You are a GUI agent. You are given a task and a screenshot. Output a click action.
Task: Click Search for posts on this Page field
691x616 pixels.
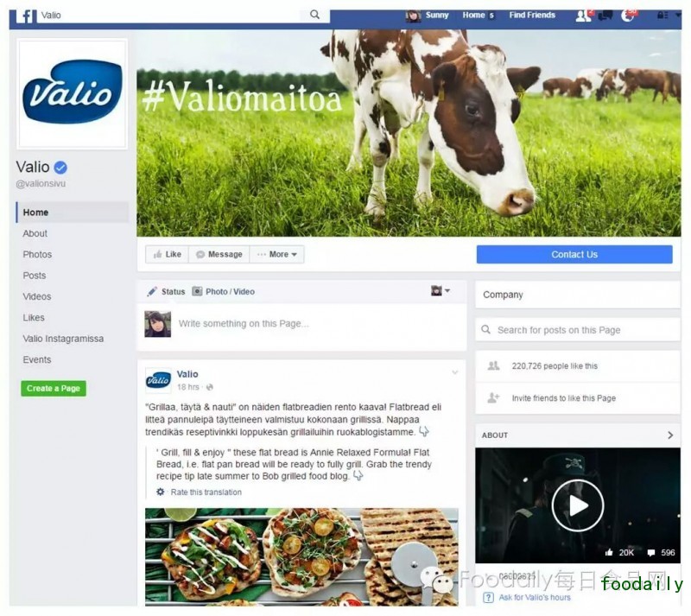(x=578, y=330)
